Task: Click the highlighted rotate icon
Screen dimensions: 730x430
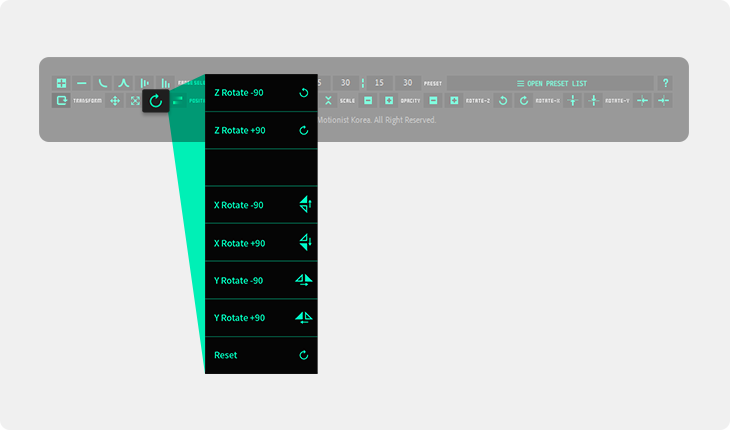Action: pos(155,101)
